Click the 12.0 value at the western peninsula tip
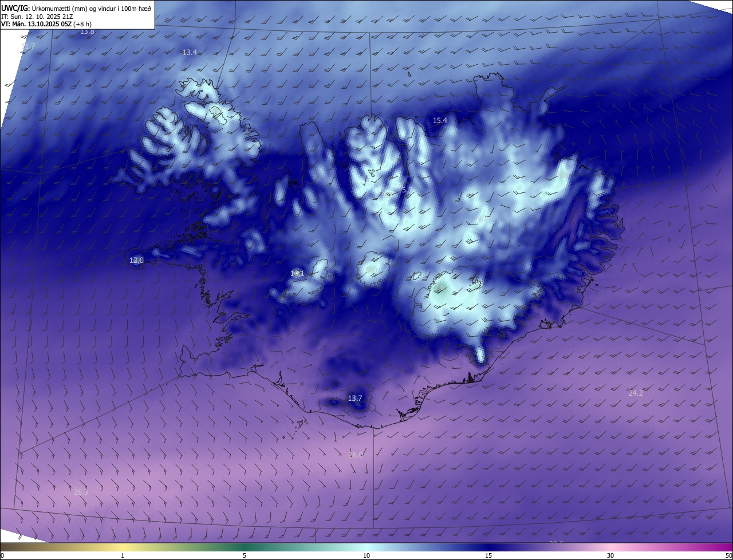Viewport: 733px width, 560px height. [x=136, y=261]
